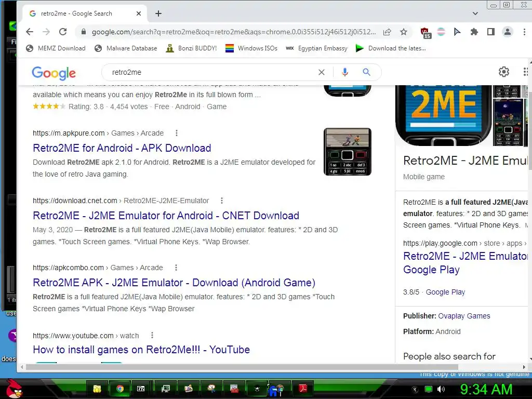532x399 pixels.
Task: Open options for the youtube.com result
Action: pyautogui.click(x=152, y=335)
